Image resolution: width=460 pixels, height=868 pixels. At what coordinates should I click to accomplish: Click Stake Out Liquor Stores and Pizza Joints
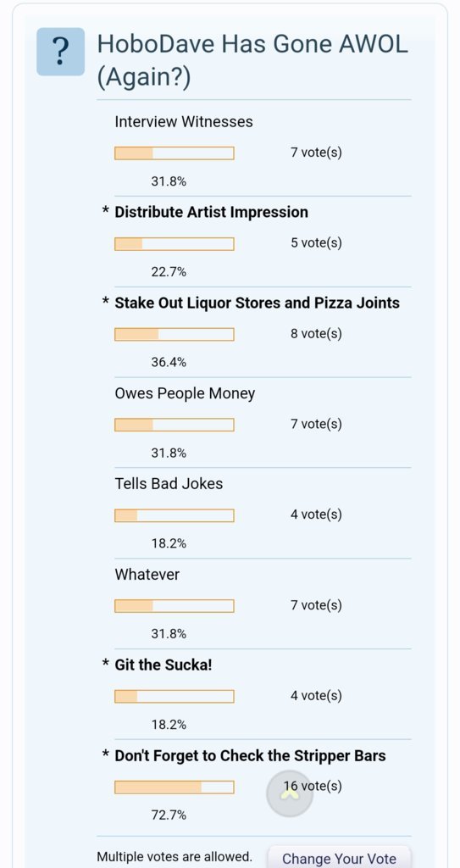[x=257, y=303]
